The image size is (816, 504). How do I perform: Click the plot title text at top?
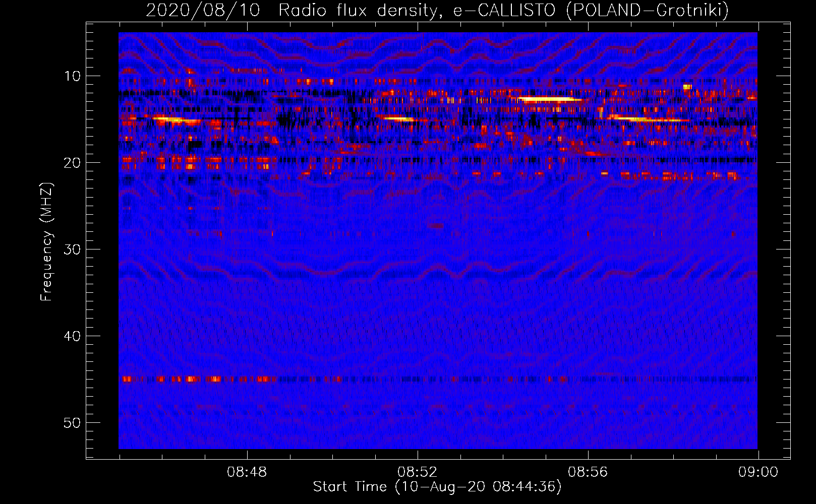pos(437,10)
